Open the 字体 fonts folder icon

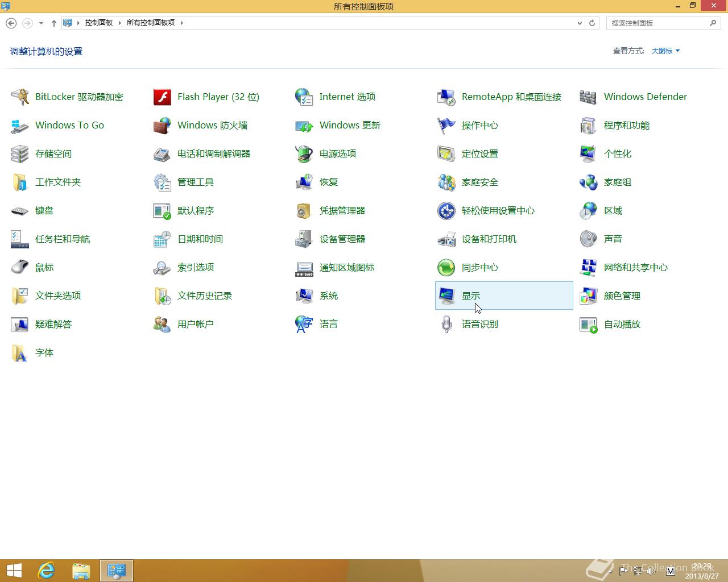click(20, 352)
